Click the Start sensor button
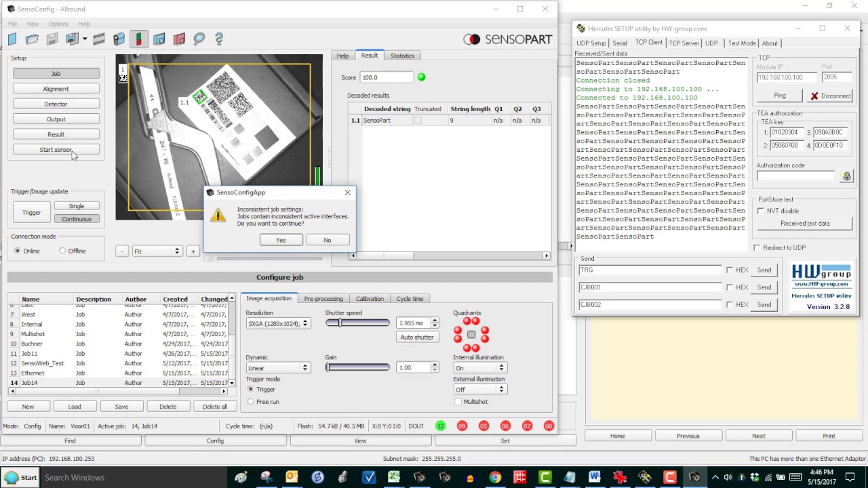The height and width of the screenshot is (488, 868). pyautogui.click(x=56, y=149)
